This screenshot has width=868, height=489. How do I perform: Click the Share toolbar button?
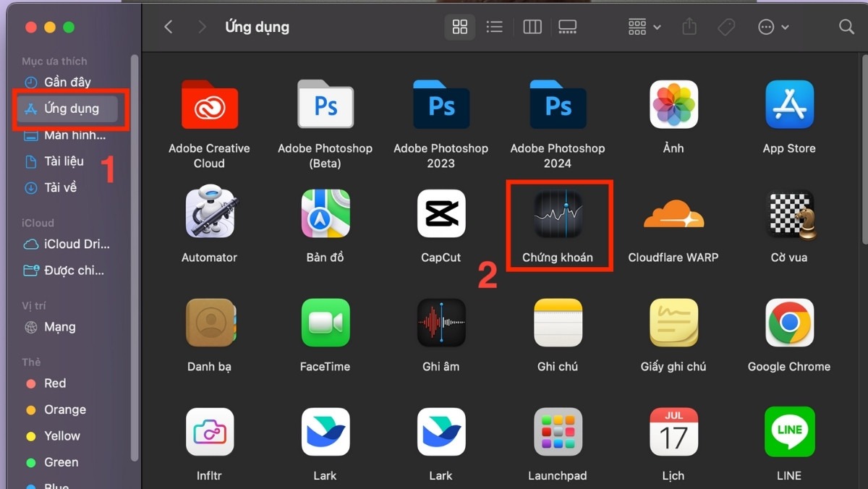coord(689,27)
